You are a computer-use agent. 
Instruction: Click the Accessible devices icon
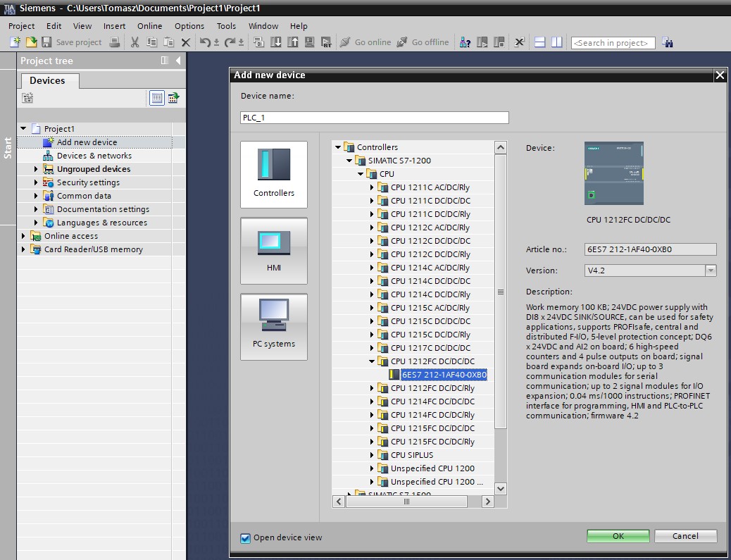465,42
